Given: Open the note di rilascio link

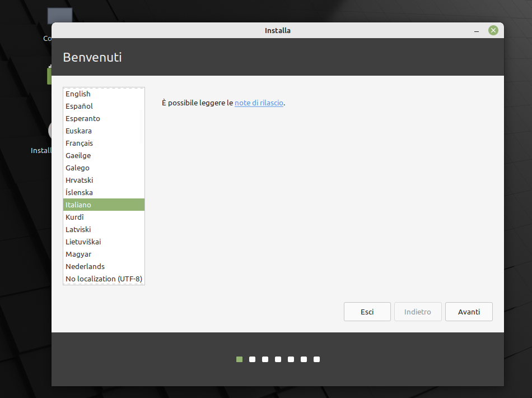Looking at the screenshot, I should pyautogui.click(x=259, y=103).
